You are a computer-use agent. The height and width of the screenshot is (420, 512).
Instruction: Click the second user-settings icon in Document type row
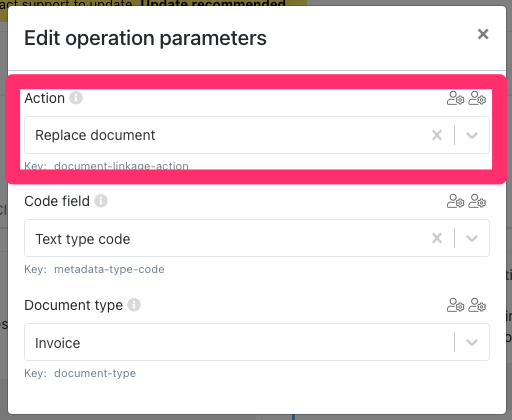477,305
